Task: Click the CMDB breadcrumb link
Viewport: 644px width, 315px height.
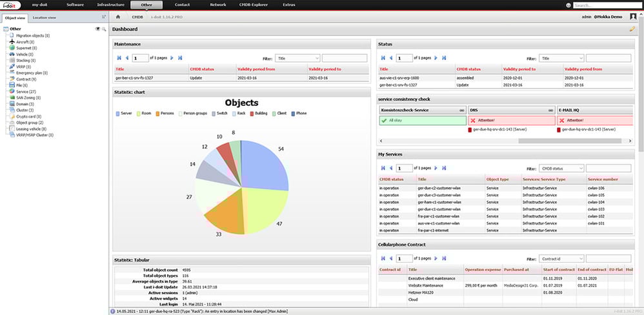Action: point(137,17)
